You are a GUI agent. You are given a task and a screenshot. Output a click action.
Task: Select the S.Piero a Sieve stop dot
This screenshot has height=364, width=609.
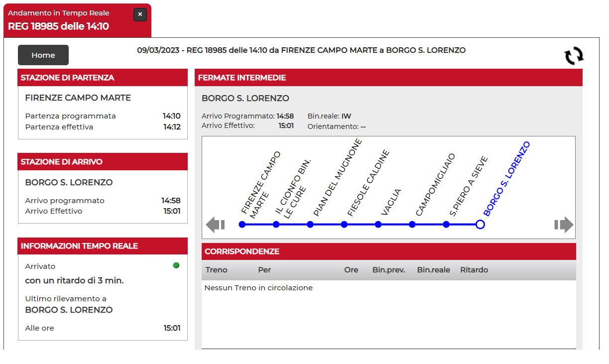point(446,225)
